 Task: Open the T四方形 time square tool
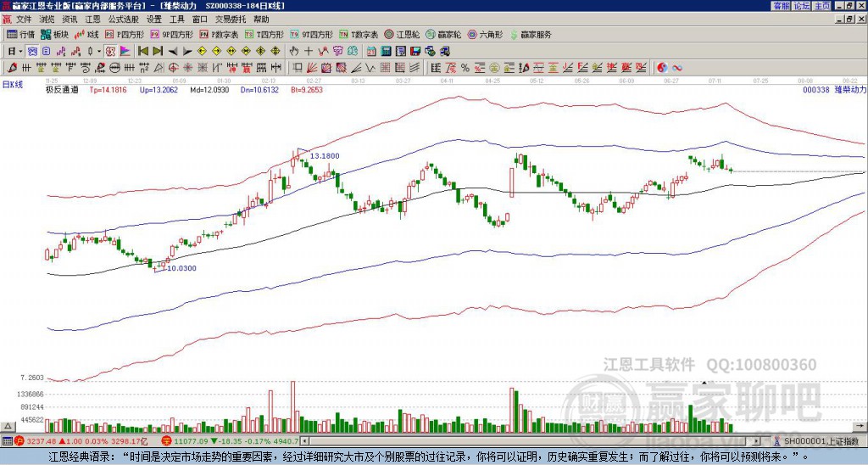pos(264,34)
